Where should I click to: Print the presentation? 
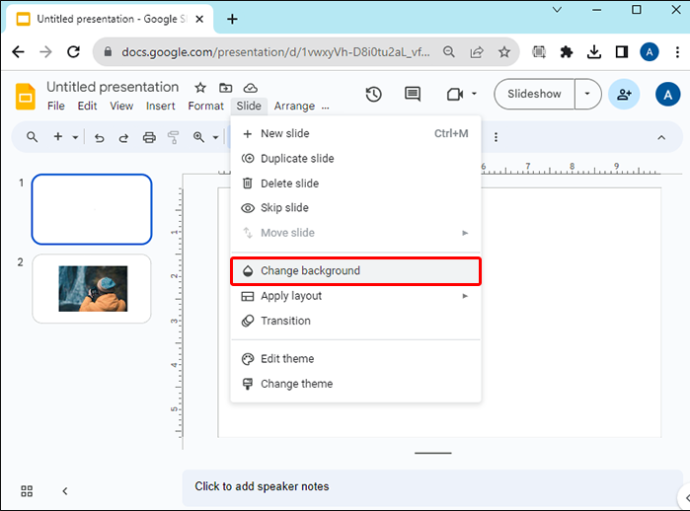pos(149,138)
